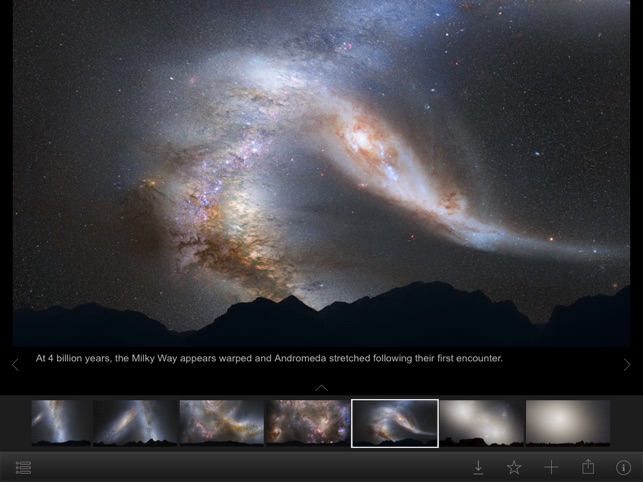Tap the main galaxy collision image
643x482 pixels.
click(322, 173)
